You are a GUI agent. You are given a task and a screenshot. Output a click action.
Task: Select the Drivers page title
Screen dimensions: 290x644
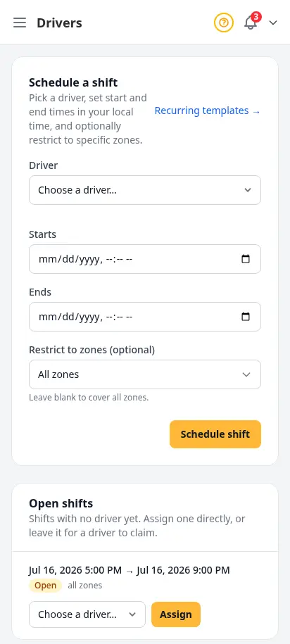[59, 23]
